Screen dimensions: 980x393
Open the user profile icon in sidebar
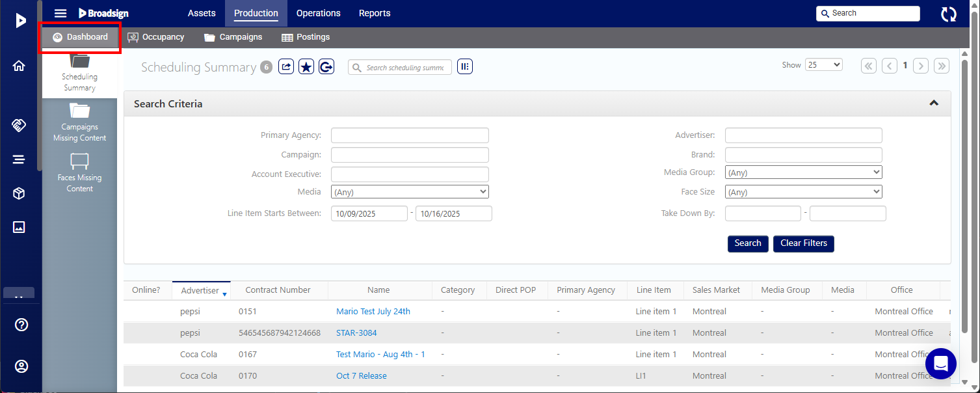click(x=21, y=366)
